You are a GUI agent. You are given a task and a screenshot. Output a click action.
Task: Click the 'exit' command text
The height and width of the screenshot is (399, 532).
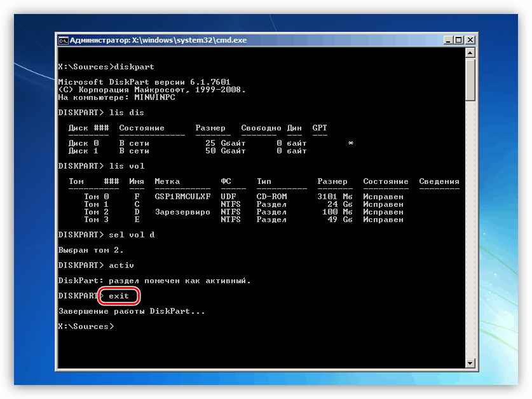click(x=119, y=296)
